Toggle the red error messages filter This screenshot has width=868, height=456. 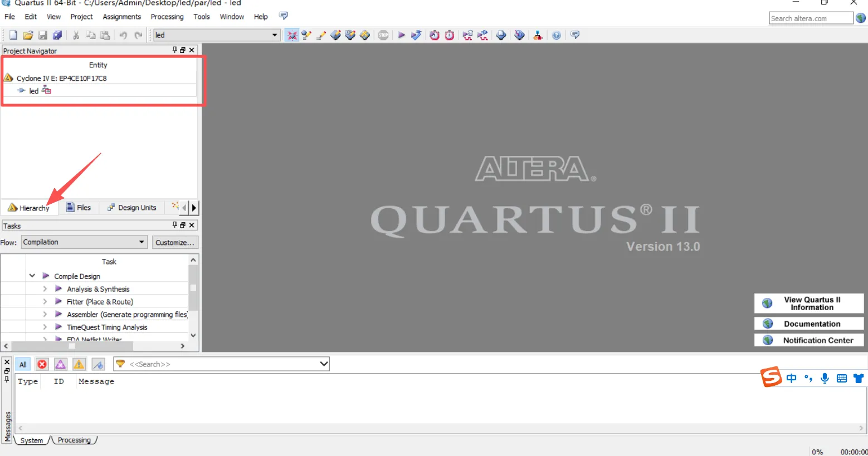(x=42, y=364)
